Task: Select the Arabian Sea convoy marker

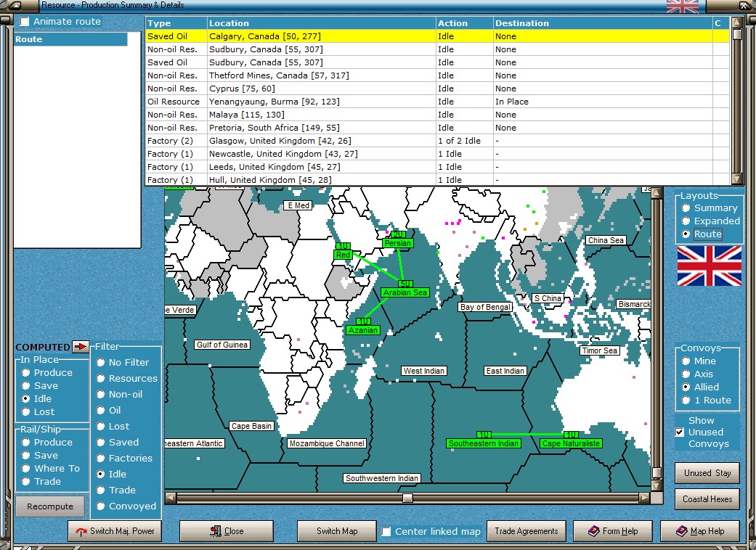Action: [405, 292]
